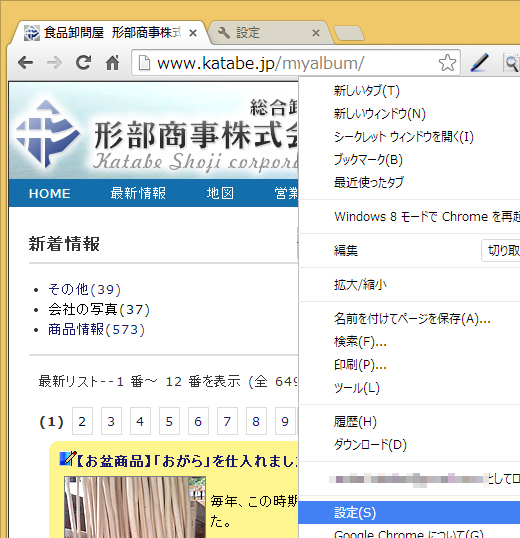Open the ツール(L) submenu

[409, 388]
